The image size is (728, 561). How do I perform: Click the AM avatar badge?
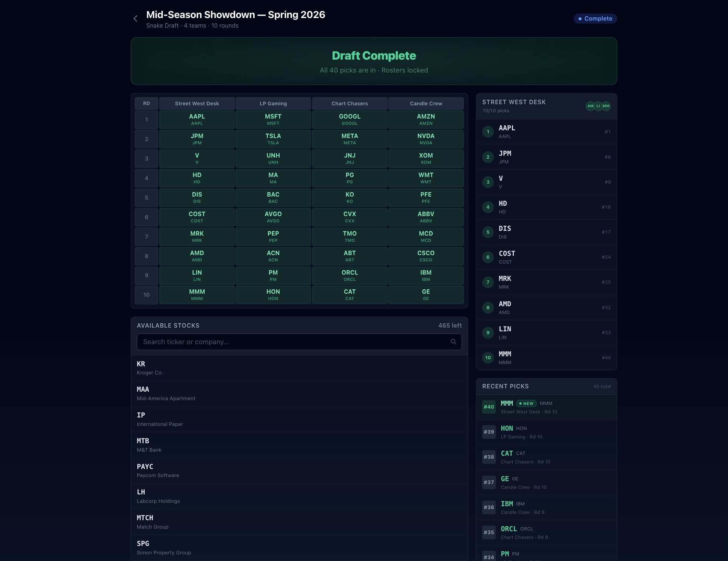click(x=590, y=106)
